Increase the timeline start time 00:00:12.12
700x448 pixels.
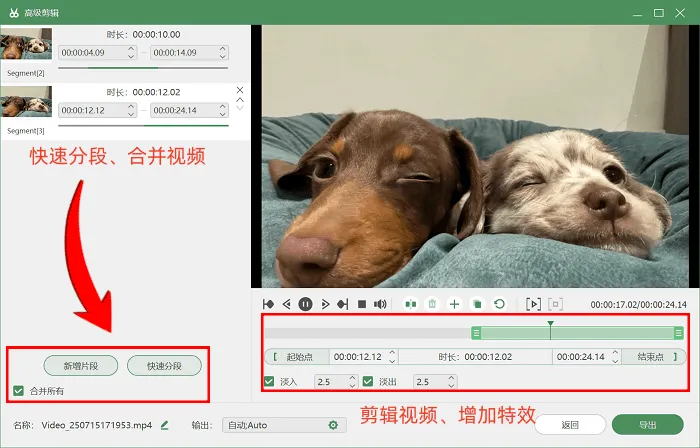point(392,353)
